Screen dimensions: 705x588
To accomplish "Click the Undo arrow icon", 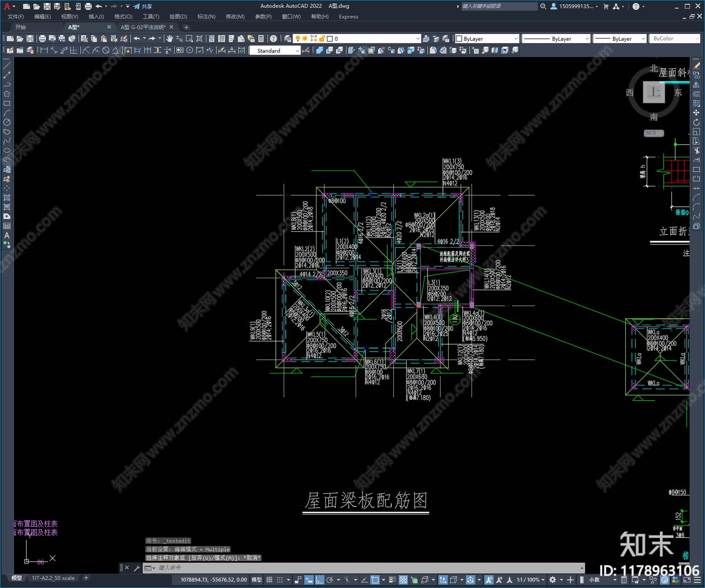I will 137,39.
